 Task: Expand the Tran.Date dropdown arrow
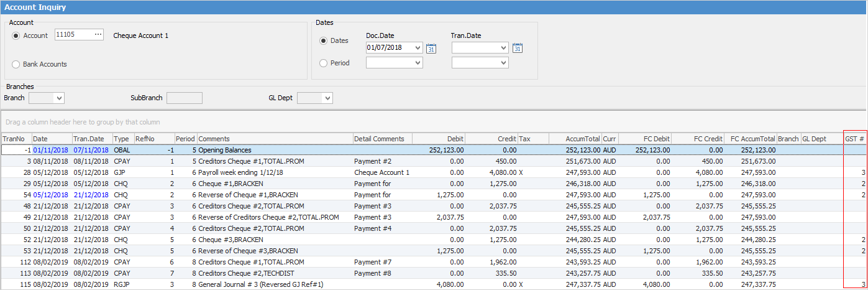pyautogui.click(x=503, y=48)
